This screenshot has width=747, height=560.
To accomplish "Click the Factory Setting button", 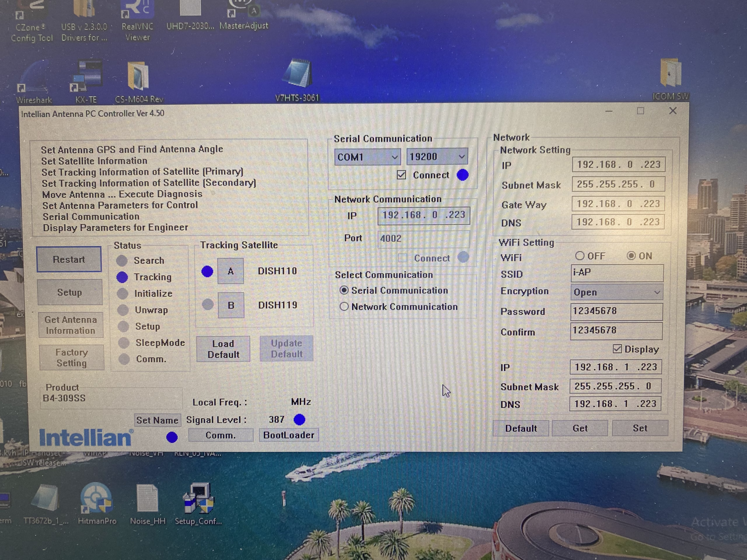I will click(71, 358).
